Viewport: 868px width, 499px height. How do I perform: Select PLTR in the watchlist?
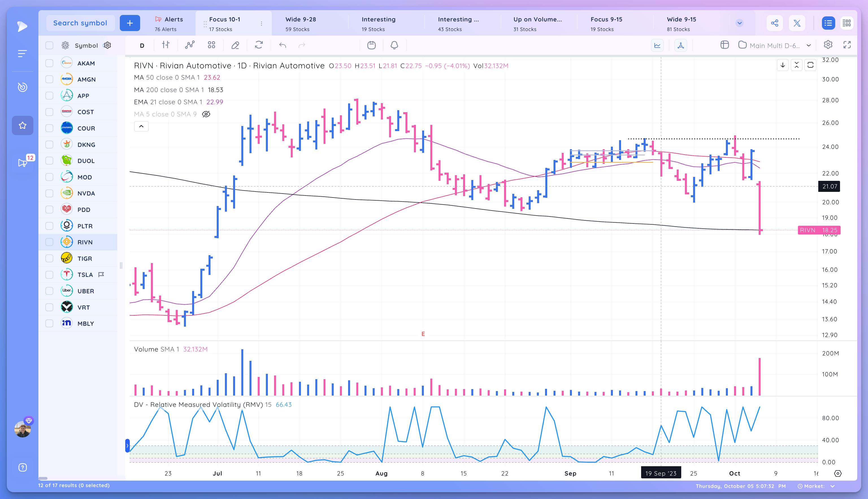pos(78,226)
